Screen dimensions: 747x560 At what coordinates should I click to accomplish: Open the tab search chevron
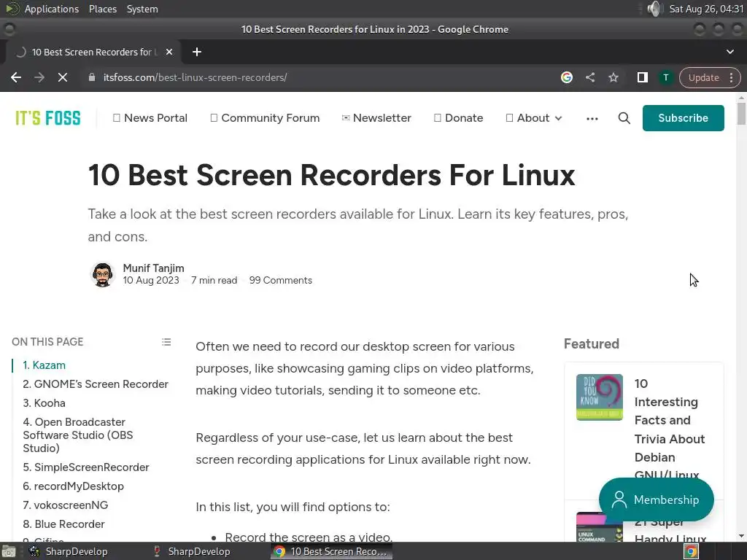729,52
